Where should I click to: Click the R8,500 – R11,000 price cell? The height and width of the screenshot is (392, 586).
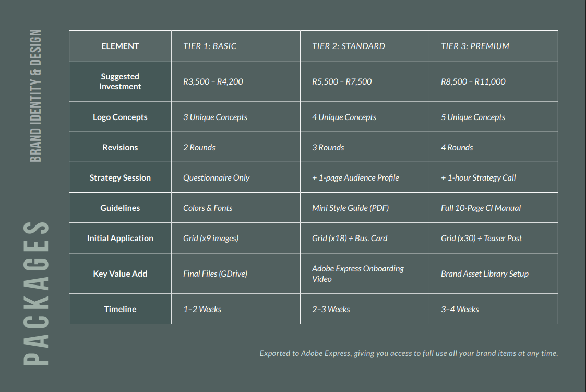473,81
